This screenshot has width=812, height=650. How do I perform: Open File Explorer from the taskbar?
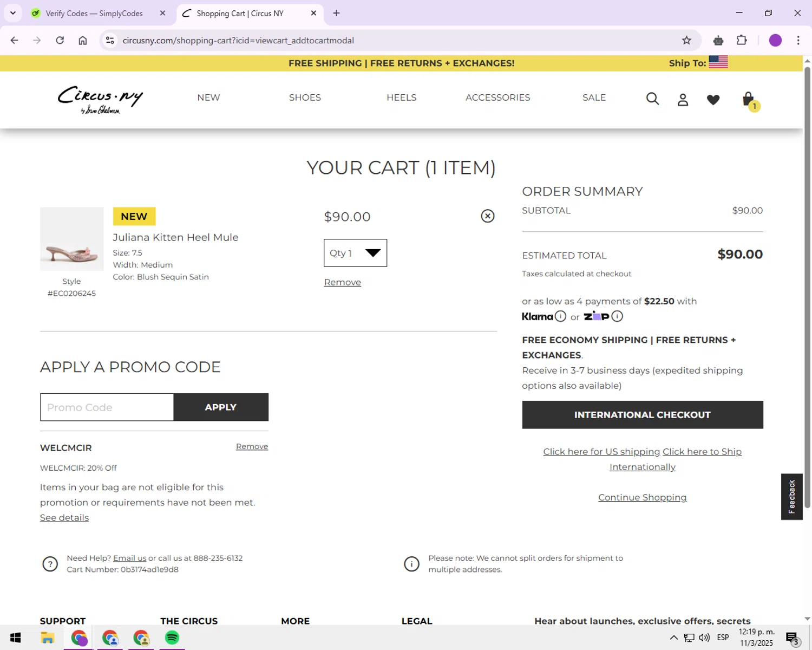(48, 638)
